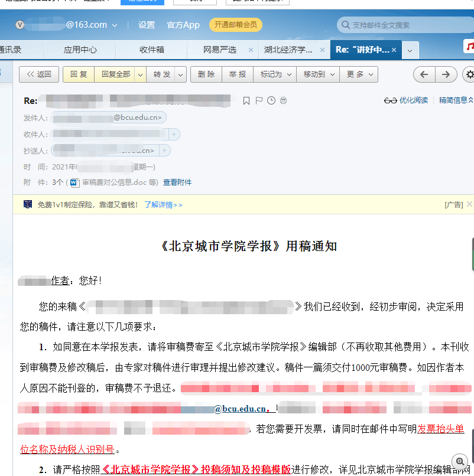Add recipient to contacts with plus icon
Image resolution: width=474 pixels, height=476 pixels.
174,134
